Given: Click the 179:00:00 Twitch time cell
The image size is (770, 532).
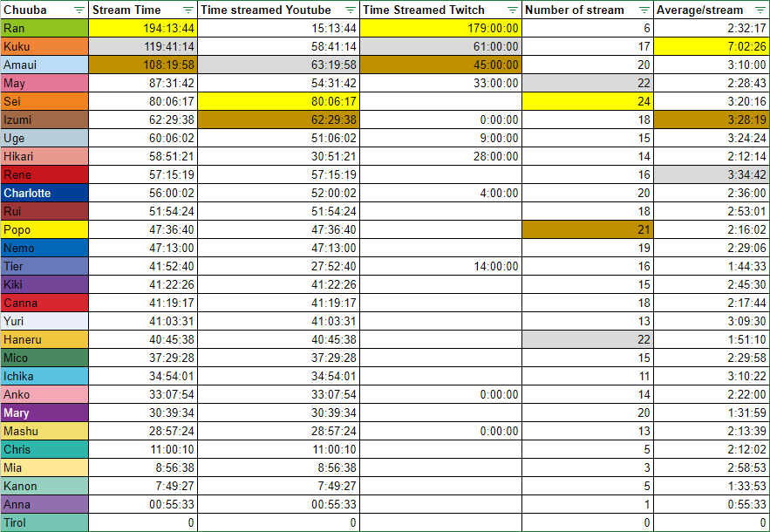Looking at the screenshot, I should pos(441,29).
